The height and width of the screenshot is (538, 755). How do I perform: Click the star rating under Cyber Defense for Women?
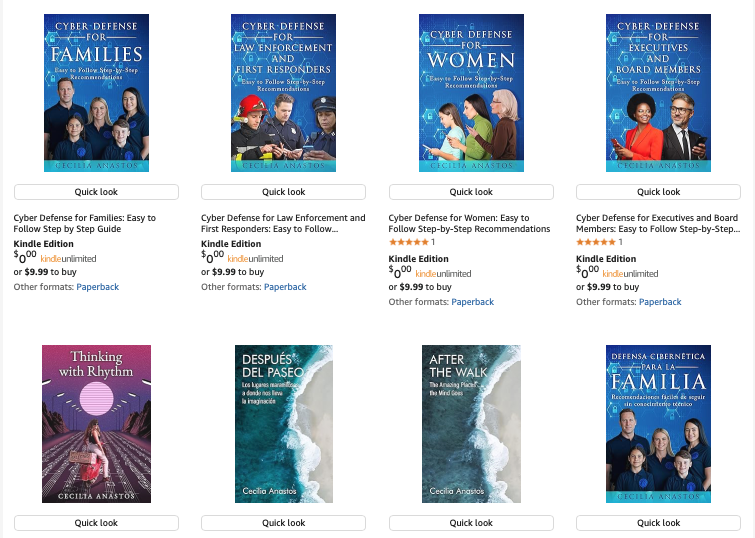[x=409, y=242]
